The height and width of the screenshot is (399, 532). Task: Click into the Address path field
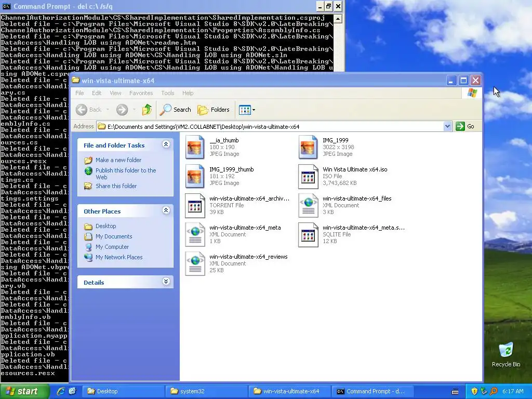(270, 127)
